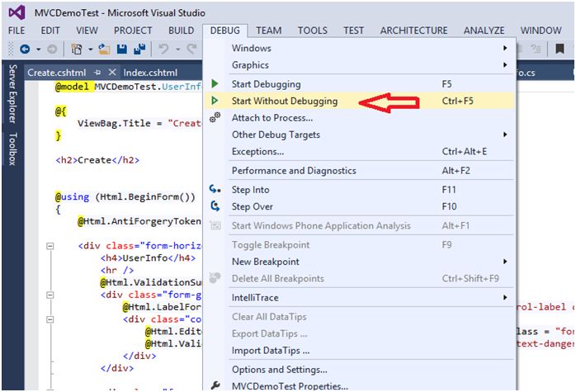The width and height of the screenshot is (576, 392).
Task: Click the <h2>Create</h2> code line
Action: click(97, 160)
